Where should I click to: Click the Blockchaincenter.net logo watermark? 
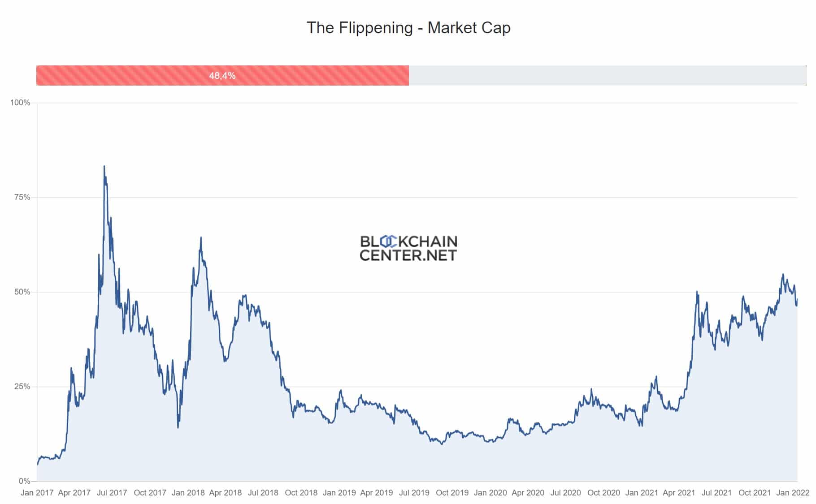(x=408, y=248)
